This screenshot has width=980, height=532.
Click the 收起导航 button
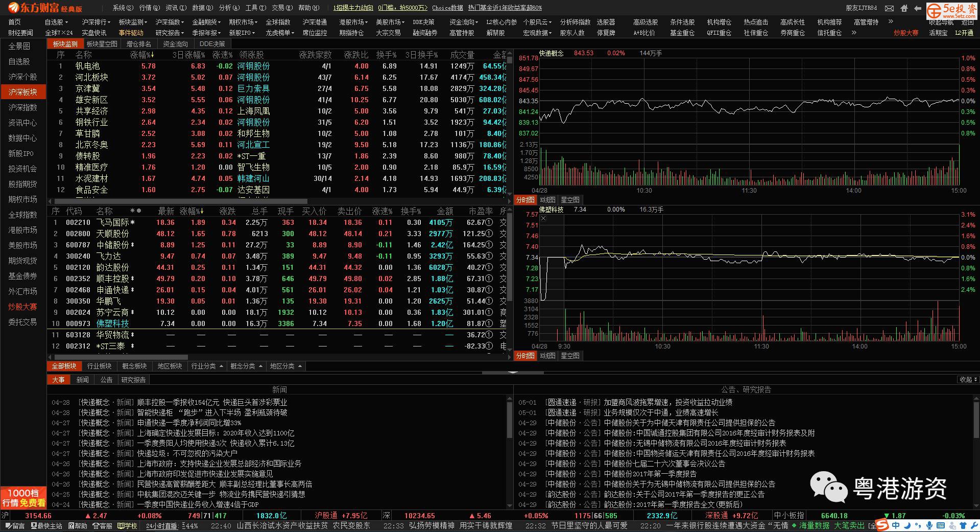(941, 22)
